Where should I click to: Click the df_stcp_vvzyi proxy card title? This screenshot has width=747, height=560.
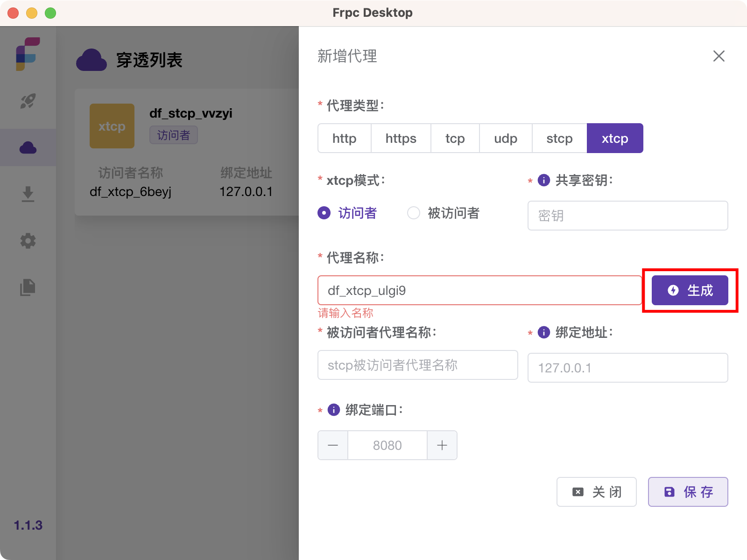coord(191,113)
